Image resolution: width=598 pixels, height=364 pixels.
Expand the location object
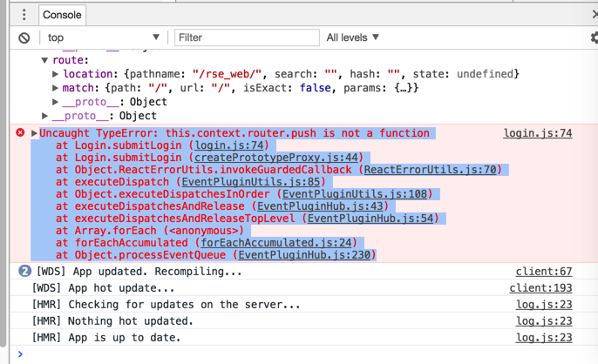(x=57, y=75)
